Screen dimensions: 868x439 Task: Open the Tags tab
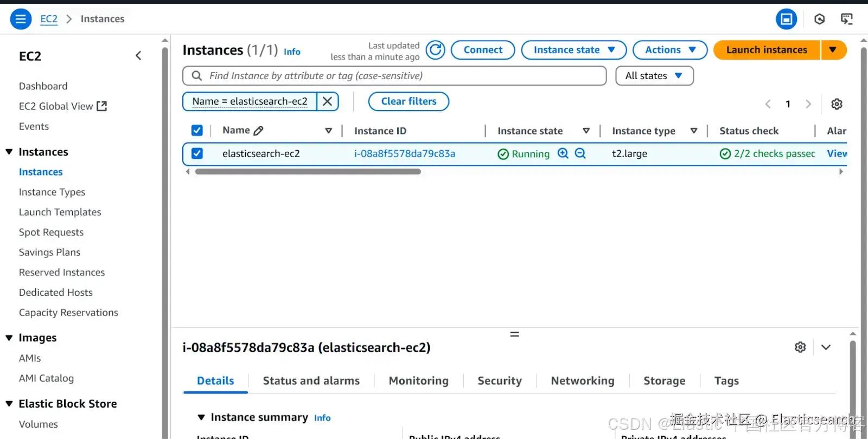(x=726, y=381)
